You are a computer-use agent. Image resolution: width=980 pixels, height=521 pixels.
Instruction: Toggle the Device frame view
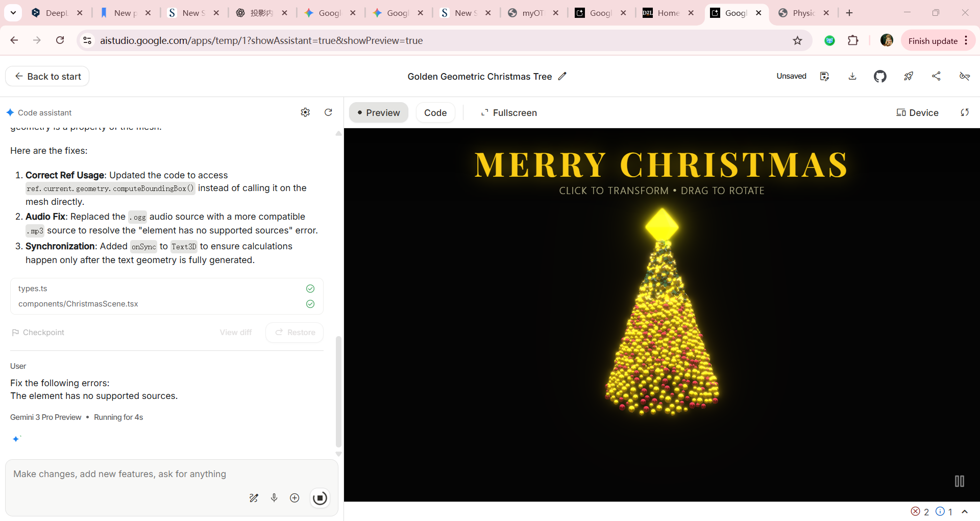(x=917, y=112)
